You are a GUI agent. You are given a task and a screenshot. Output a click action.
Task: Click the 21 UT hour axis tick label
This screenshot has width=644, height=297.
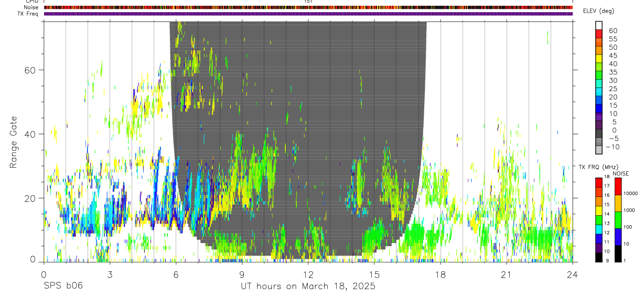(507, 274)
